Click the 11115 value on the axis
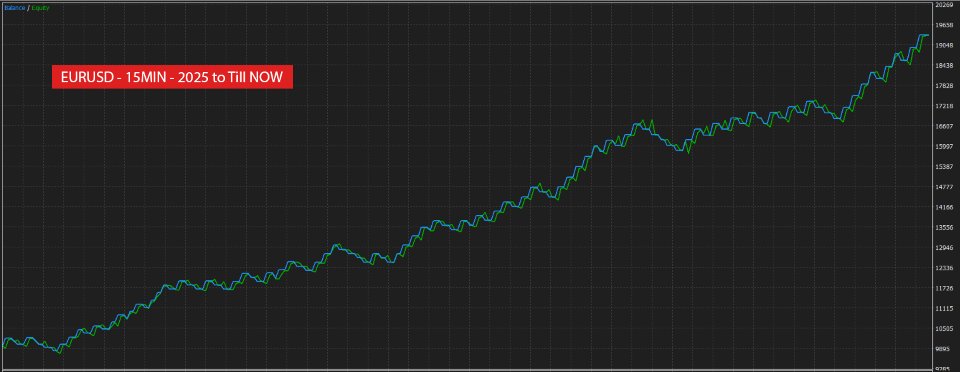Screen dimensions: 960x372 pyautogui.click(x=945, y=308)
